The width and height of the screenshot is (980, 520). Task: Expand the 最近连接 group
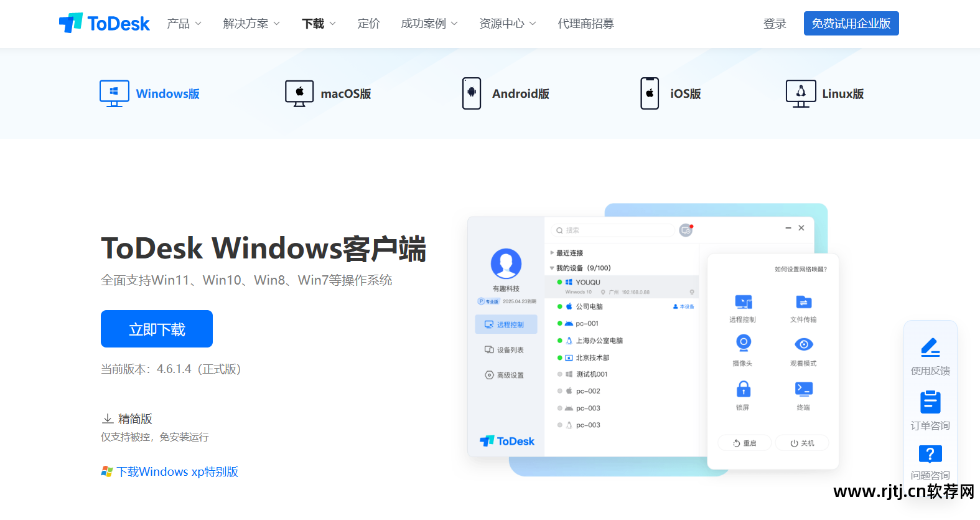click(566, 253)
